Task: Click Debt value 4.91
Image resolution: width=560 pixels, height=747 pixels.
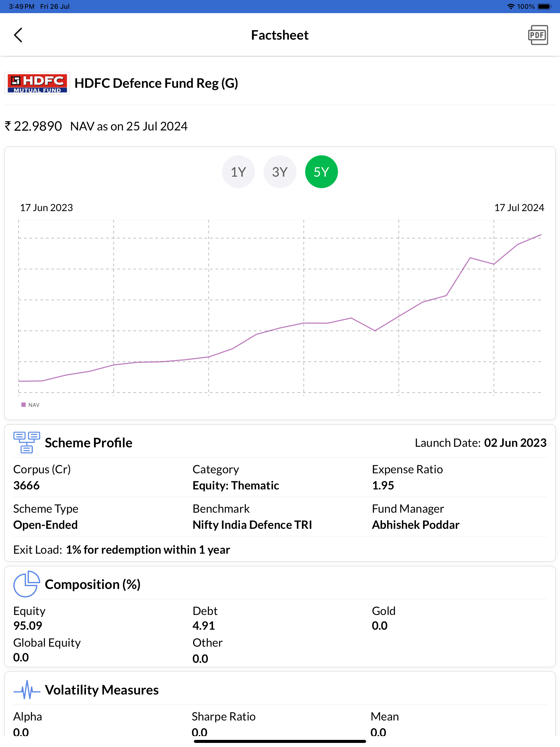Action: click(x=204, y=626)
